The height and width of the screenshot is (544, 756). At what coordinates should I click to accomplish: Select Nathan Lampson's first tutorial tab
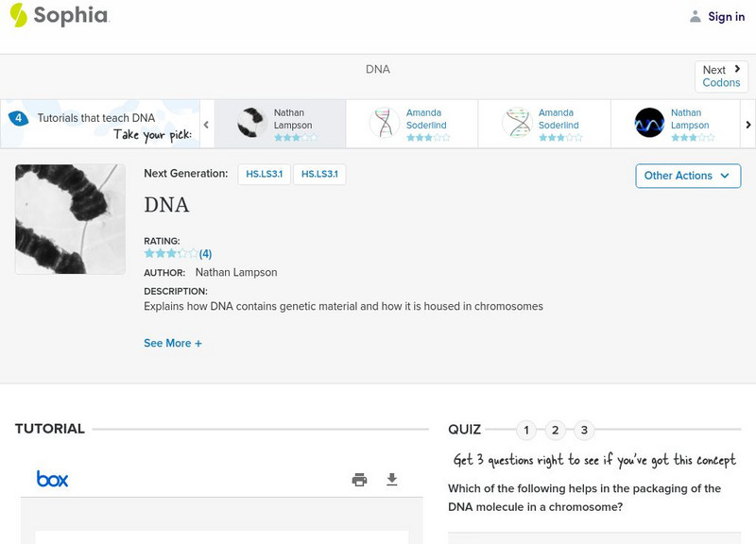click(280, 124)
